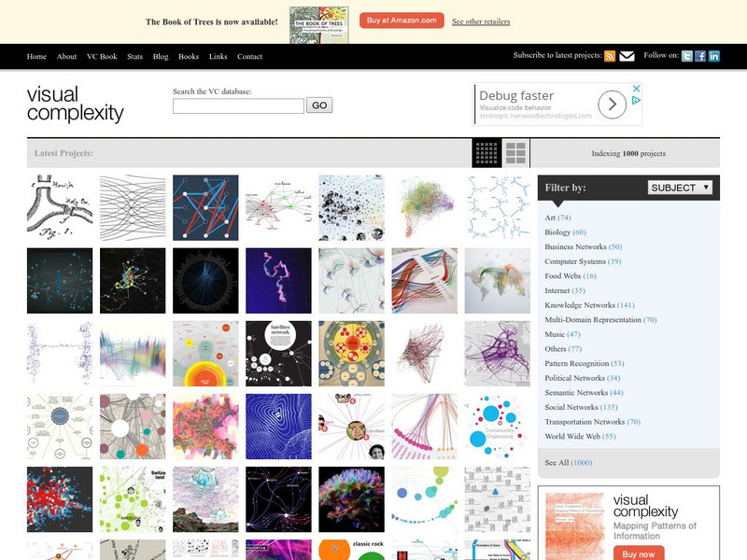Click the RSS feed subscribe icon

[610, 56]
